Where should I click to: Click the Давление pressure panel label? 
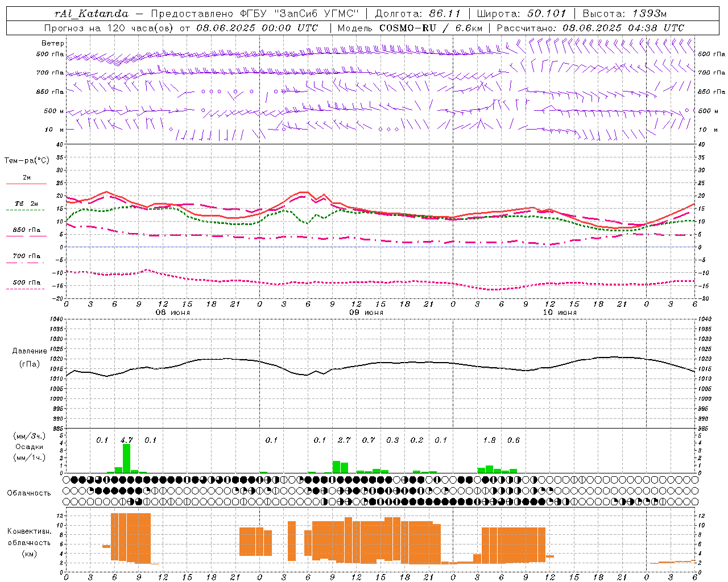30,351
